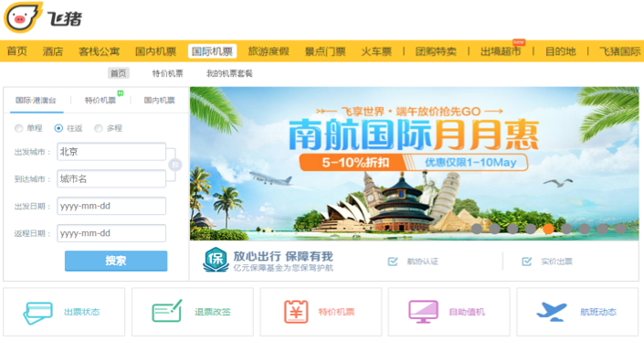This screenshot has width=644, height=342.
Task: Click the swap cities 换 icon
Action: pyautogui.click(x=175, y=165)
